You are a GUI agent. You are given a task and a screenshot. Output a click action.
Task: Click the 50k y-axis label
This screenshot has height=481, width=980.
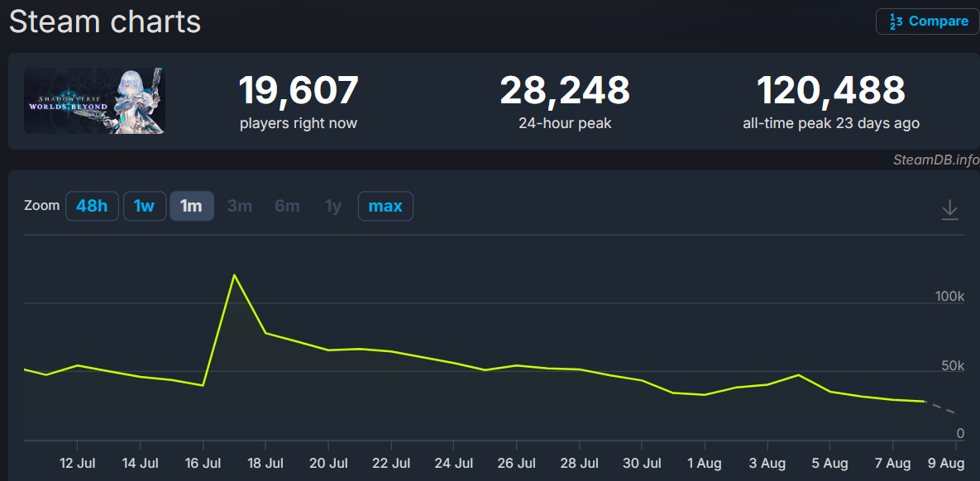coord(953,364)
